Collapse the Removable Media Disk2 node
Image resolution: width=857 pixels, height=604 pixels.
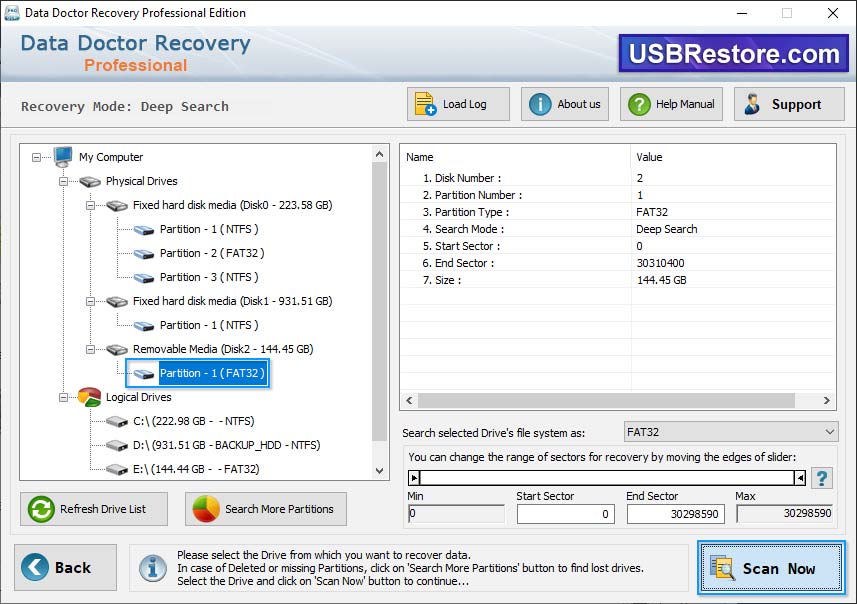point(91,350)
